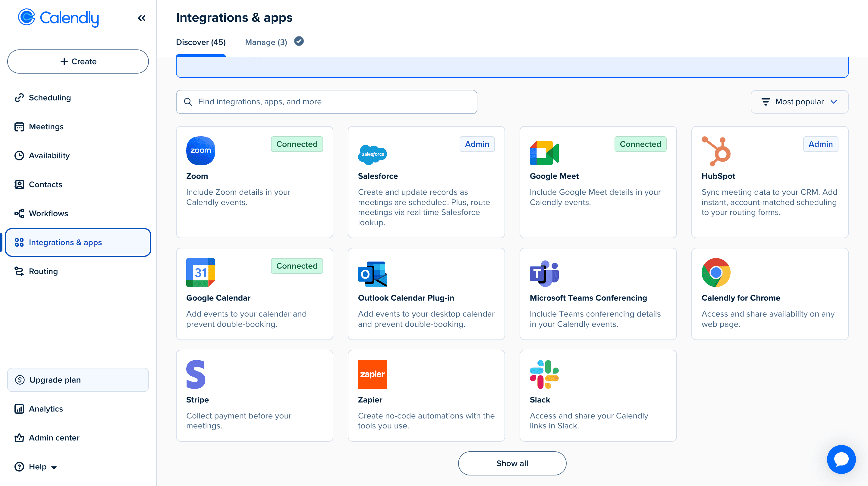Click the Salesforce cloud icon
This screenshot has width=868, height=486.
(x=372, y=155)
